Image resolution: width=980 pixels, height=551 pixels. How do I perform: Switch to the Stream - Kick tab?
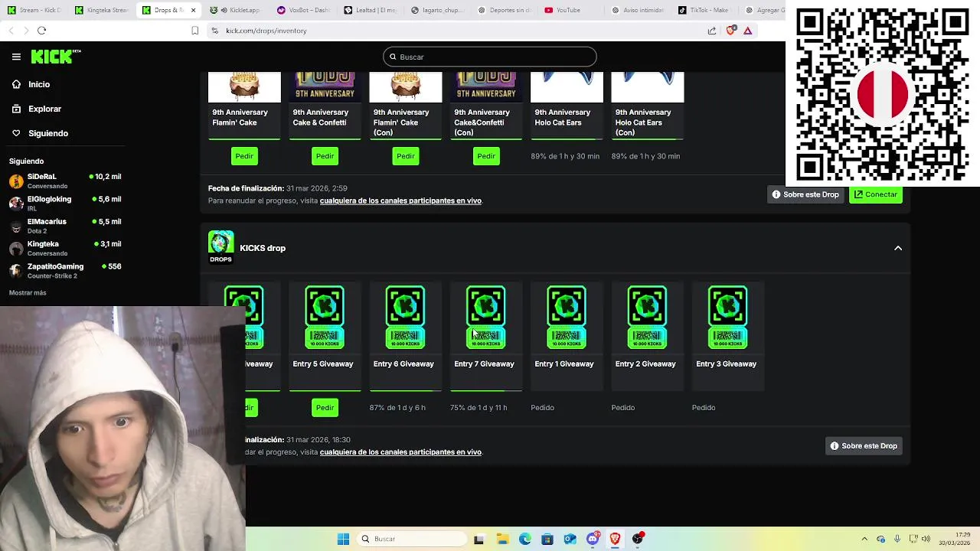pos(34,10)
